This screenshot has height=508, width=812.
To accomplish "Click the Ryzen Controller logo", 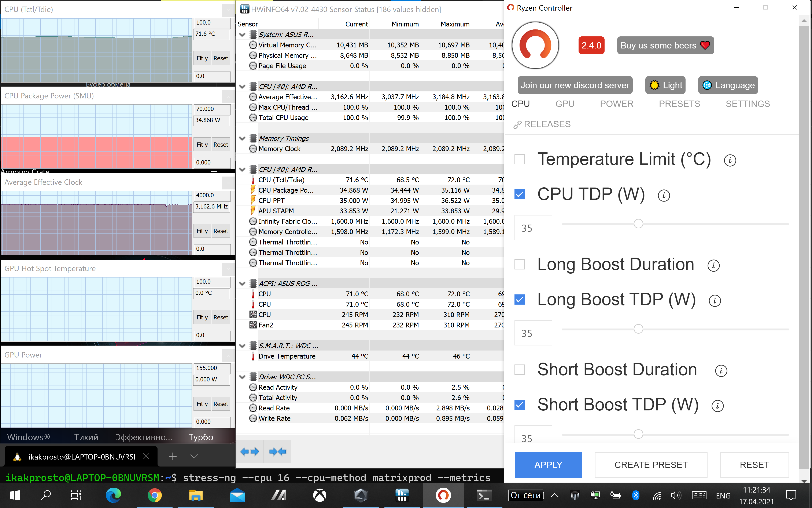I will click(535, 45).
